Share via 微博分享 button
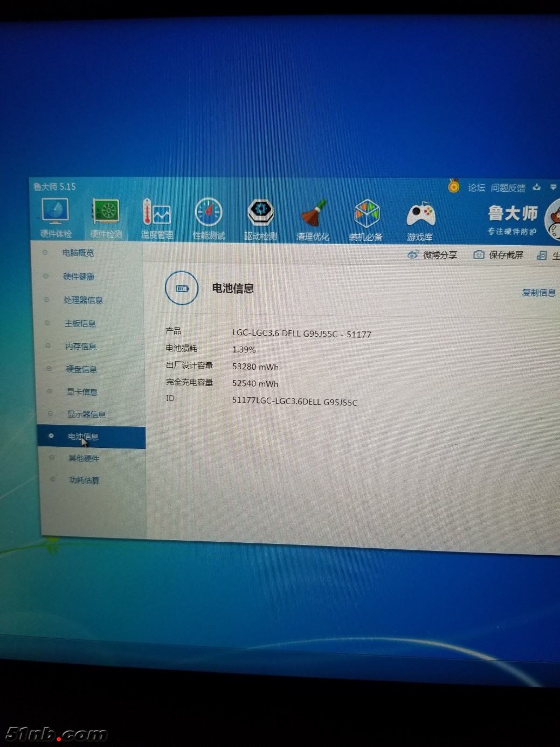 pyautogui.click(x=432, y=255)
